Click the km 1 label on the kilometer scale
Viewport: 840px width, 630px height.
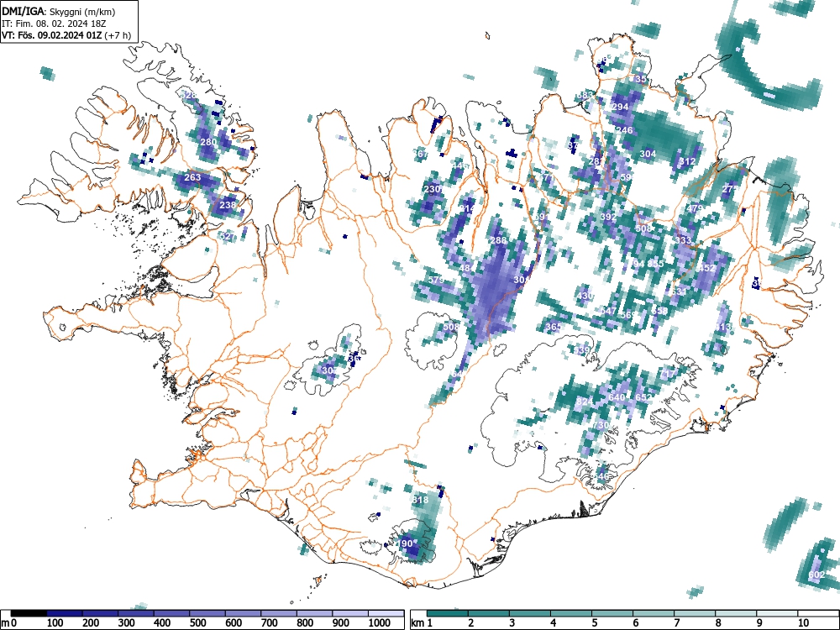[x=422, y=623]
